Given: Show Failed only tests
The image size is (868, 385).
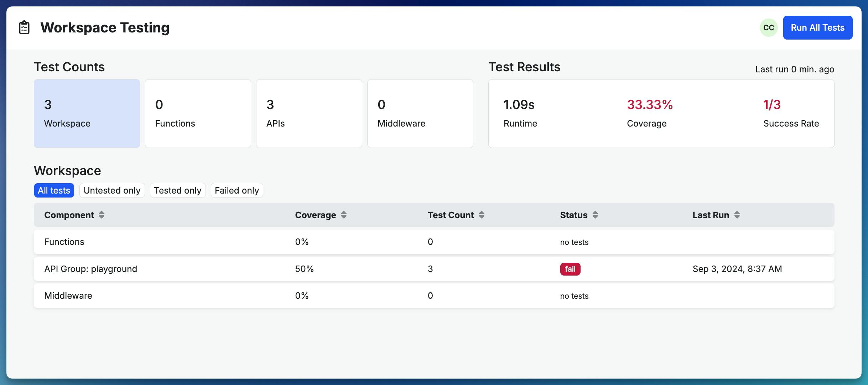Looking at the screenshot, I should click(237, 190).
